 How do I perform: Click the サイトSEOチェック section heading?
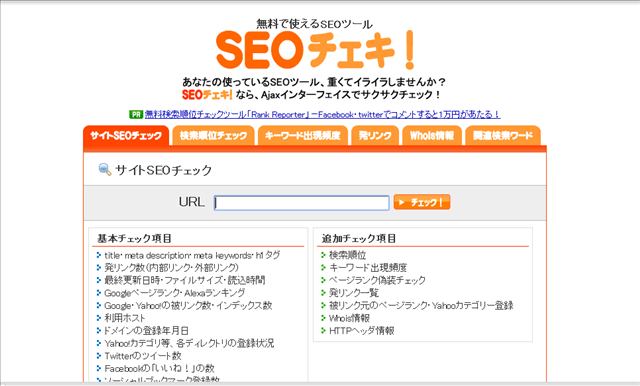(164, 170)
